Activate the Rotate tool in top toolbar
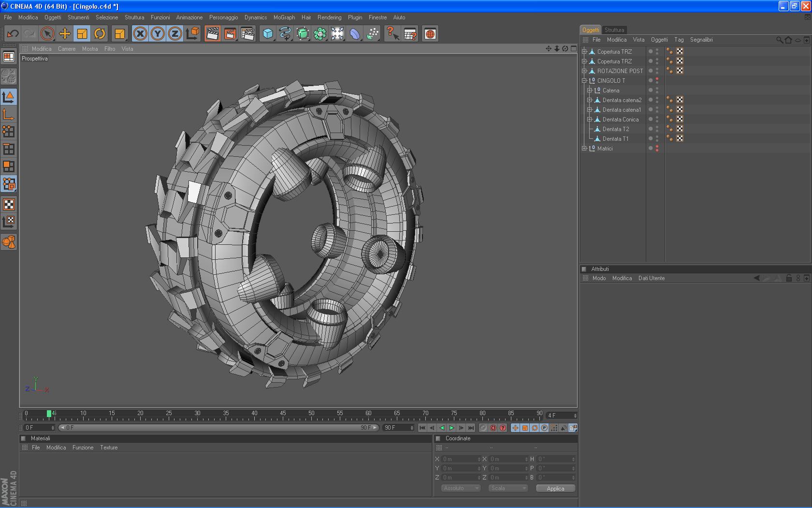Screen dimensions: 812x508 100,33
